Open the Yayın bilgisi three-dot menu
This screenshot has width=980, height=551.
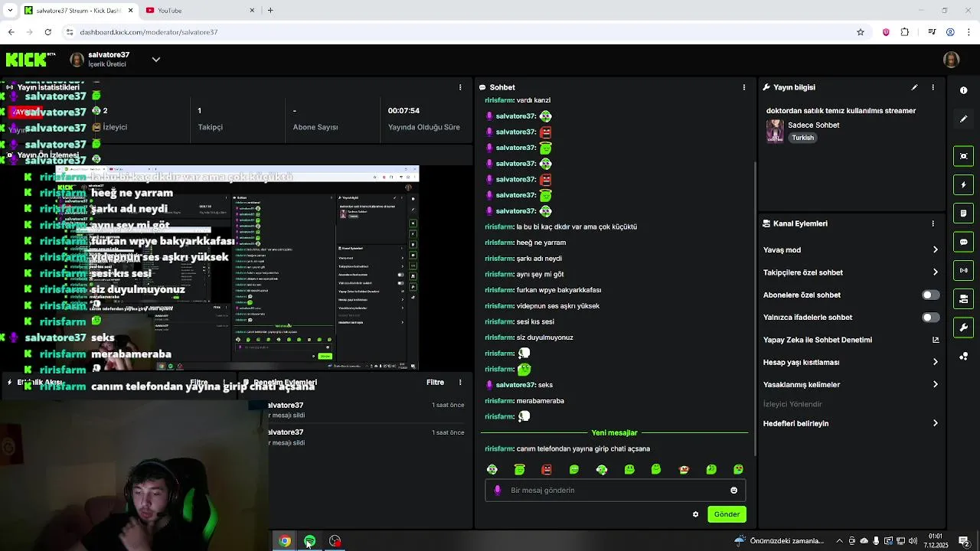tap(933, 87)
